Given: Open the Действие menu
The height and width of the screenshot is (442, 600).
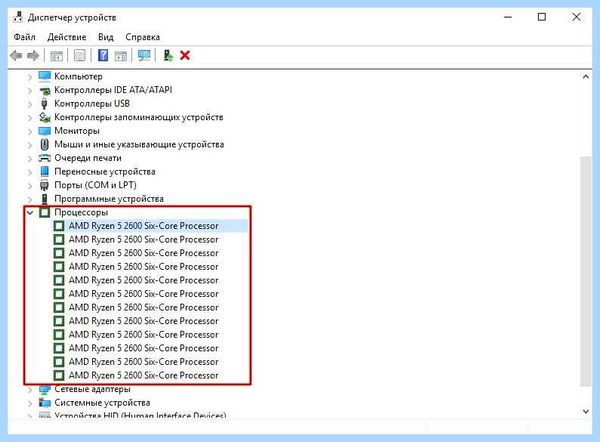Looking at the screenshot, I should (67, 37).
